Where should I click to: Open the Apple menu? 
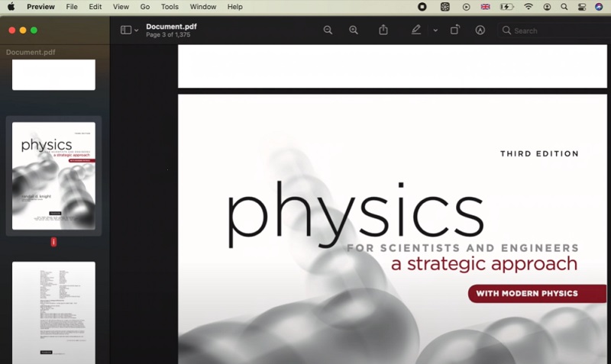coord(11,7)
